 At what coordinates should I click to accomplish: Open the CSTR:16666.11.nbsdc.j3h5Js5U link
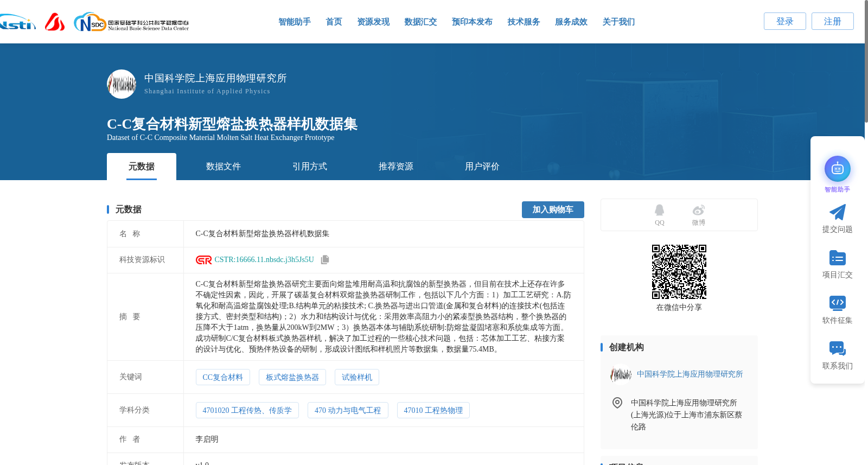(264, 260)
